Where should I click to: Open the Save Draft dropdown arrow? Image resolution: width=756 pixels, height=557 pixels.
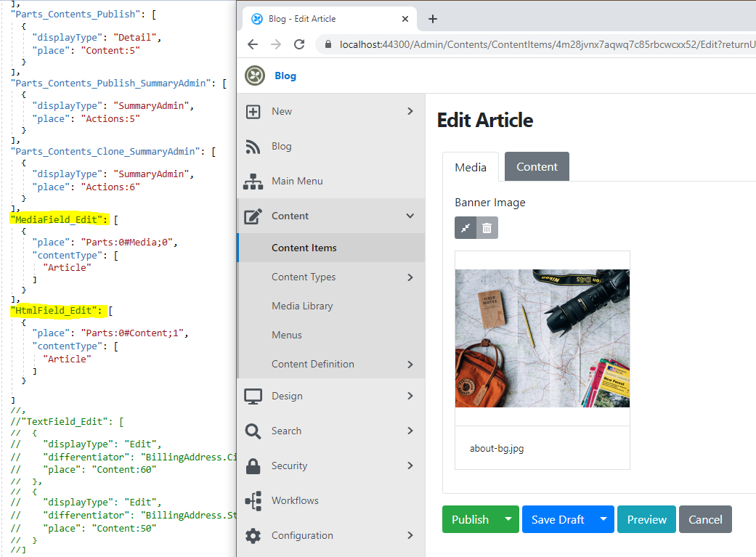coord(603,519)
